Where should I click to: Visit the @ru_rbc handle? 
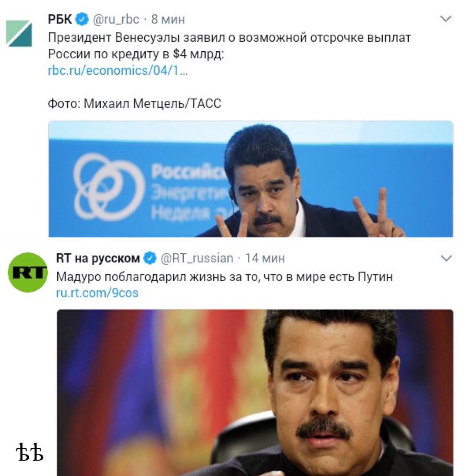pos(115,19)
